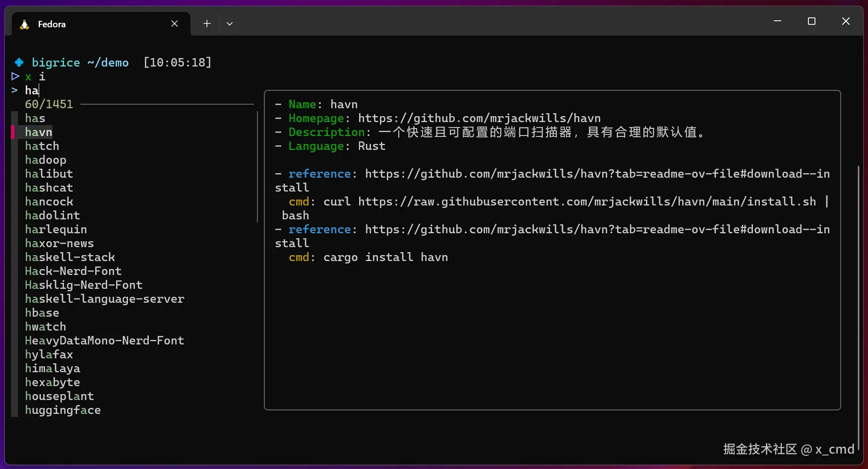Screen dimensions: 868x469
Task: Select 'hancock' in the package list
Action: (49, 201)
